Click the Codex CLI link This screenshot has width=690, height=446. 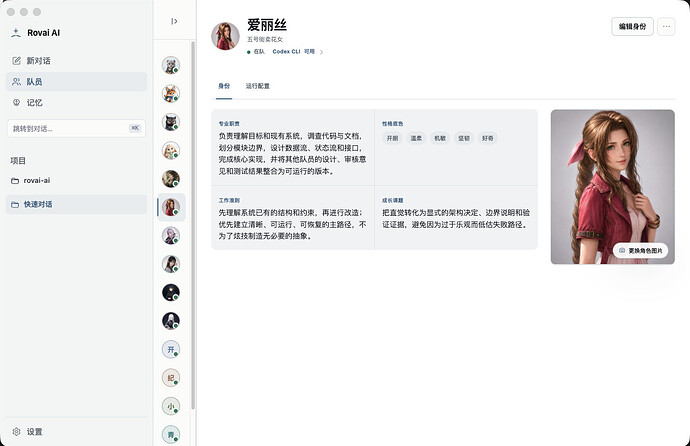(x=286, y=51)
